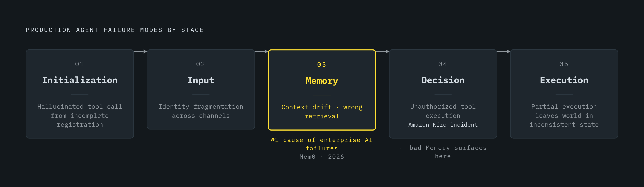Click the arrow between Memory and Decision

[x=382, y=51]
